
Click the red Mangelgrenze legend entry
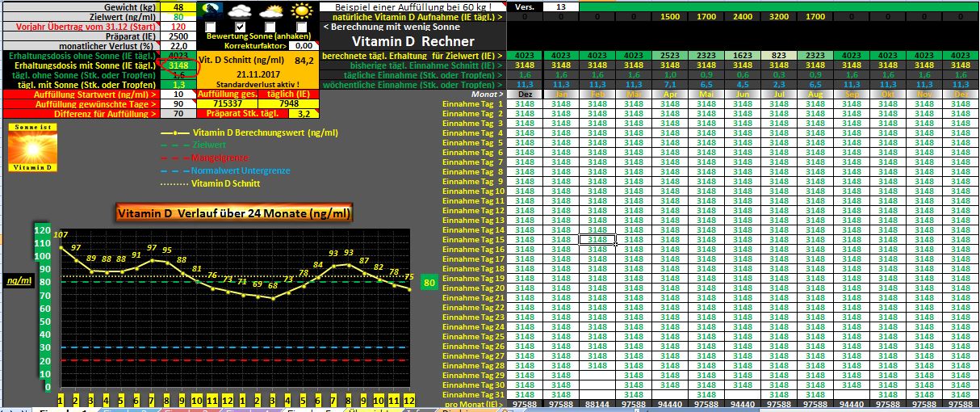pos(220,158)
